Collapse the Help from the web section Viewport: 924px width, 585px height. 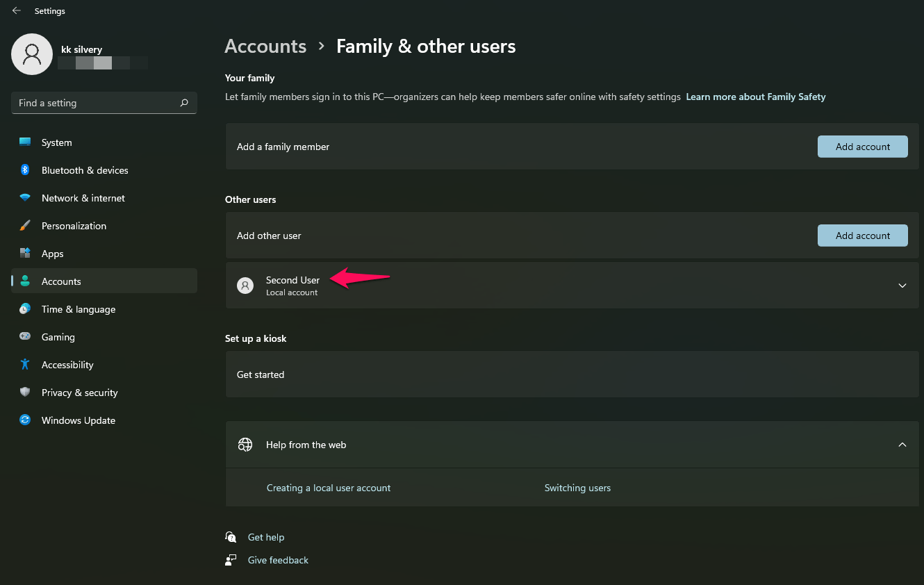(902, 444)
